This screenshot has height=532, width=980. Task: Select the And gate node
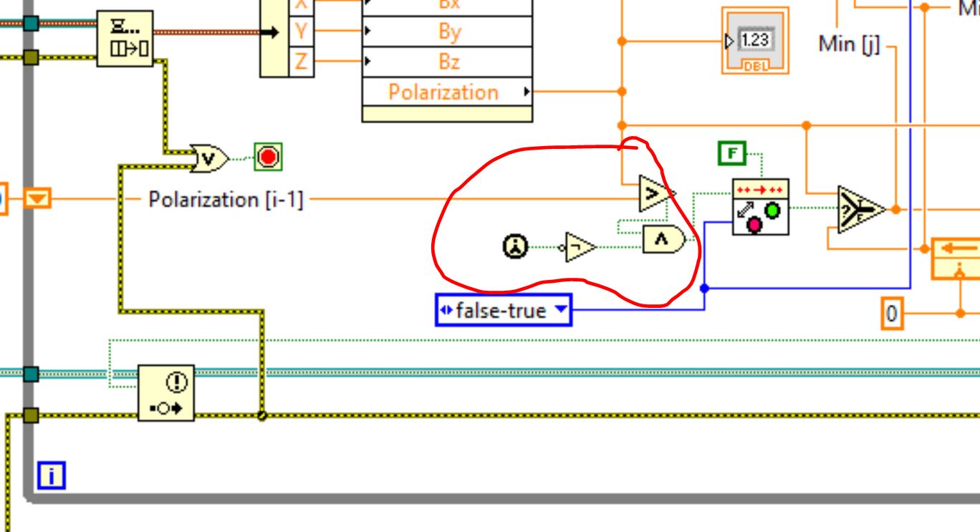click(x=666, y=240)
